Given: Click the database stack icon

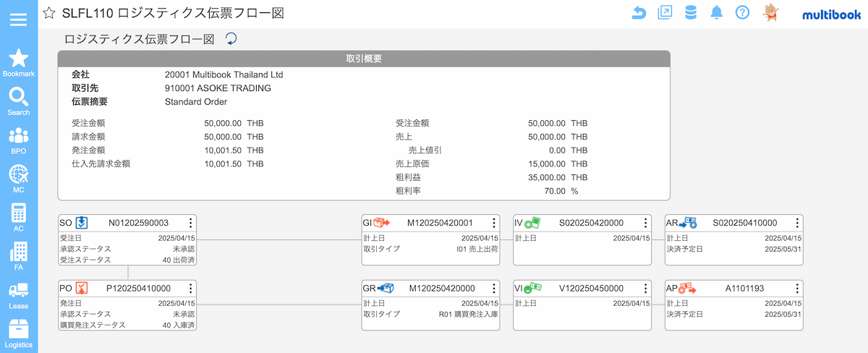Looking at the screenshot, I should pos(691,13).
